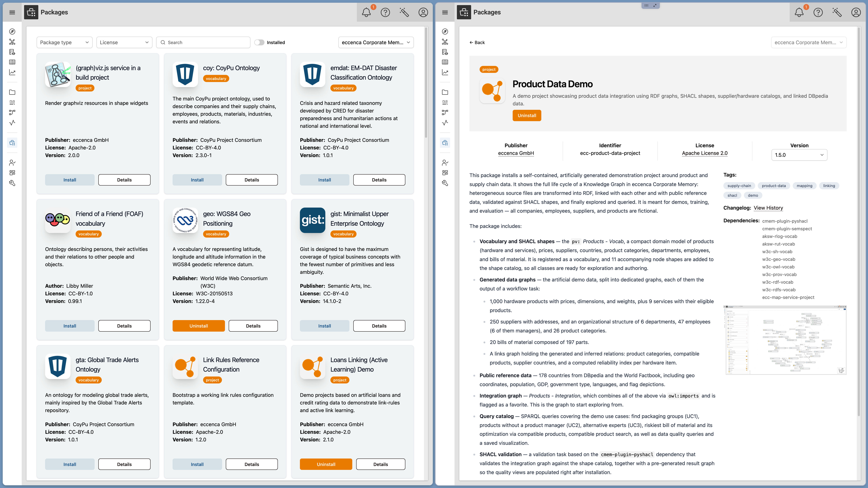This screenshot has height=488, width=868.
Task: Open the text-lines icon in right sidebar
Action: click(x=445, y=102)
